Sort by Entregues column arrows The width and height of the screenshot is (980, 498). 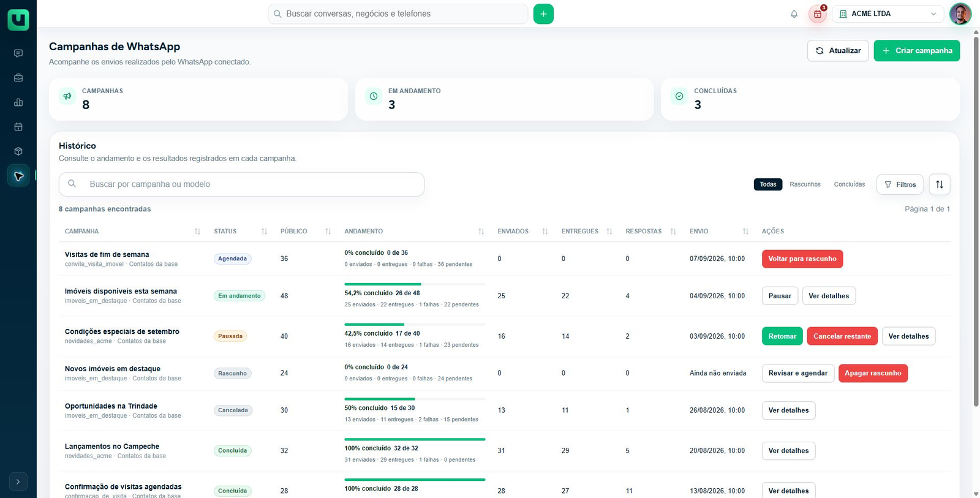(609, 232)
